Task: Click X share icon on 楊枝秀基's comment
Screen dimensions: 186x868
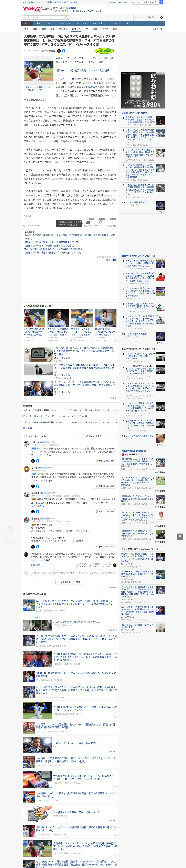Action: pyautogui.click(x=33, y=547)
